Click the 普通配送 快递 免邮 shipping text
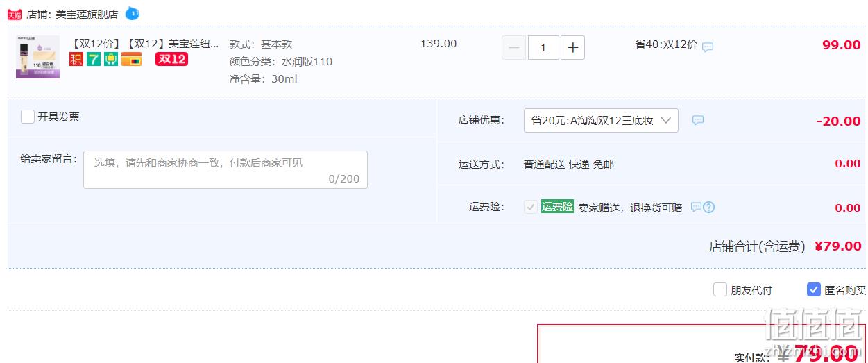 click(x=569, y=164)
